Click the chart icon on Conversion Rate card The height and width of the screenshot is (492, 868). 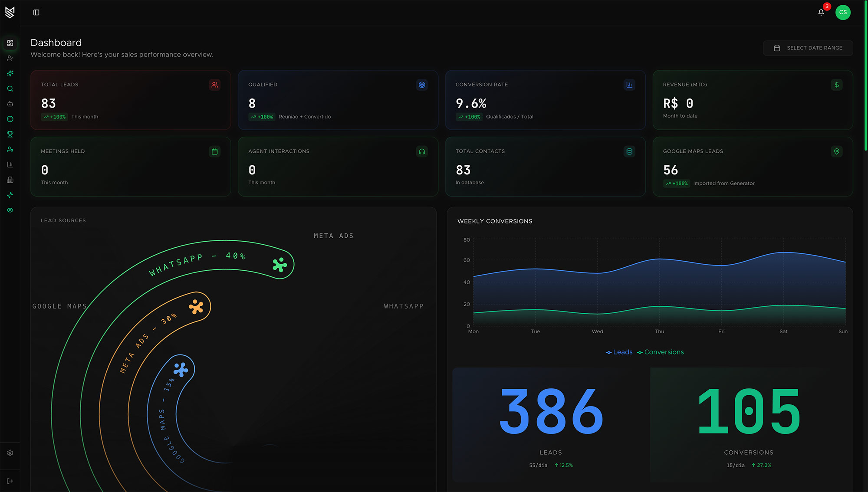click(629, 85)
